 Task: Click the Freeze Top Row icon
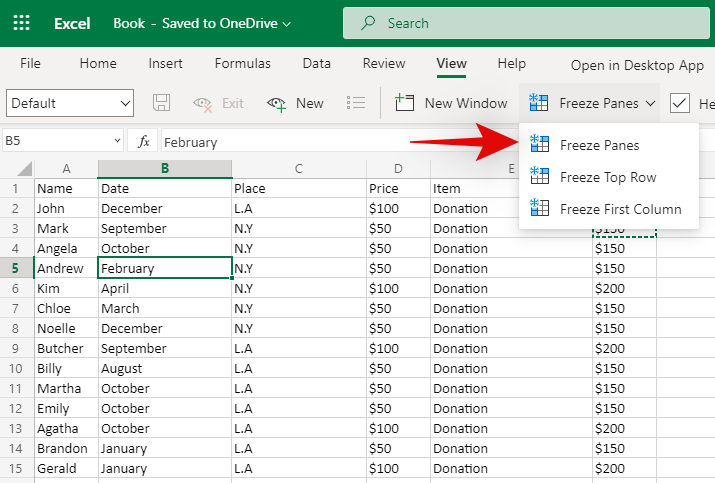pyautogui.click(x=540, y=177)
